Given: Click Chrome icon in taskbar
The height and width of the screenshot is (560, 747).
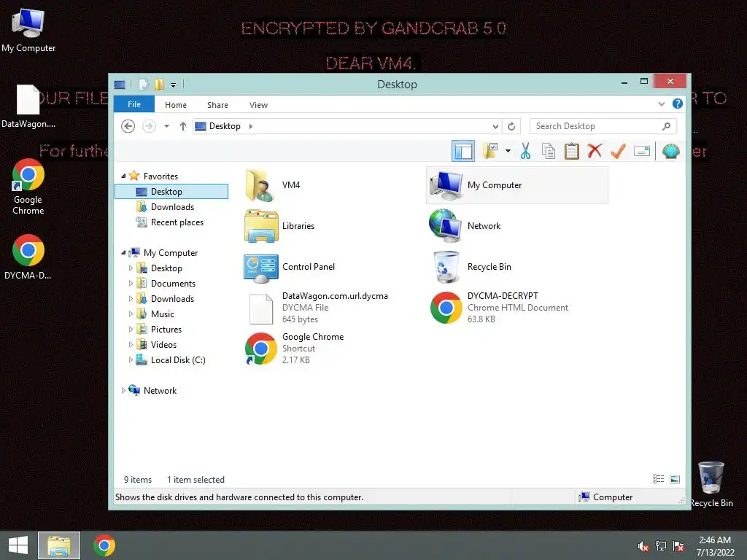Looking at the screenshot, I should [104, 545].
